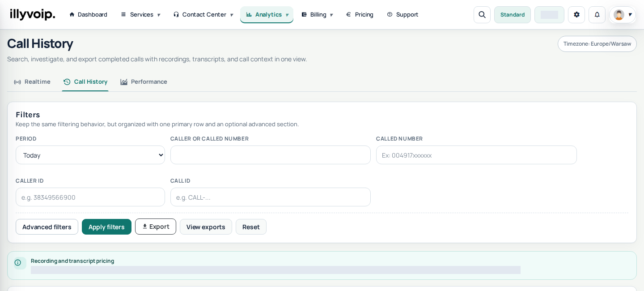Open Advanced filters

tap(47, 227)
